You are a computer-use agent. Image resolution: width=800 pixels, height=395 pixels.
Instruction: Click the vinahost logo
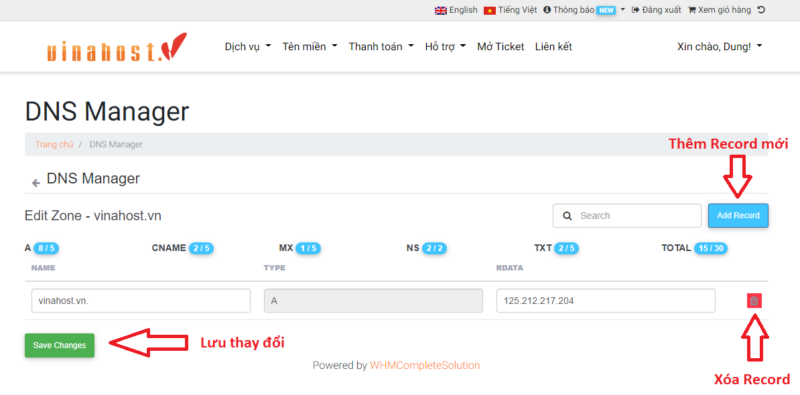point(117,47)
